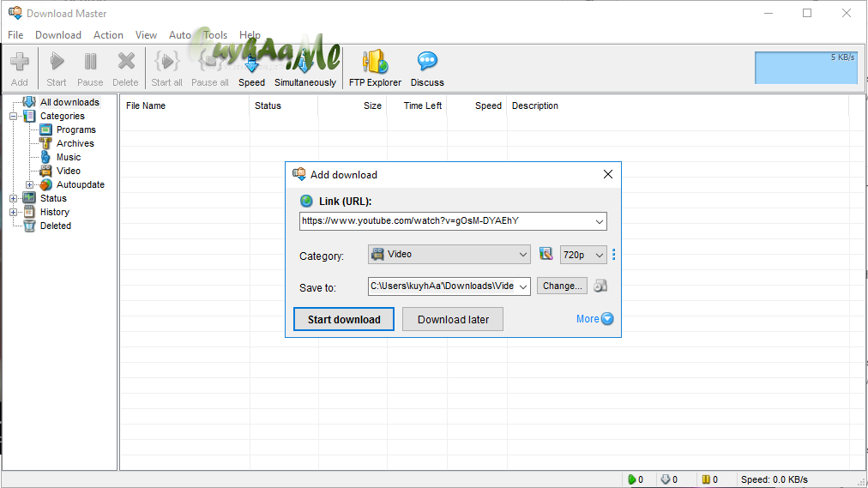This screenshot has width=868, height=488.
Task: Select the Deleted tree item
Action: [x=56, y=226]
